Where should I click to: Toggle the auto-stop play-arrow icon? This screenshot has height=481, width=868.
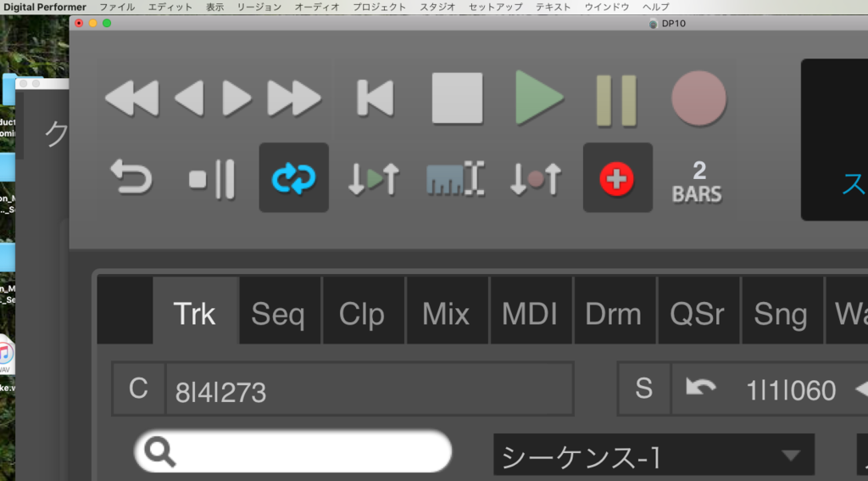[x=374, y=178]
